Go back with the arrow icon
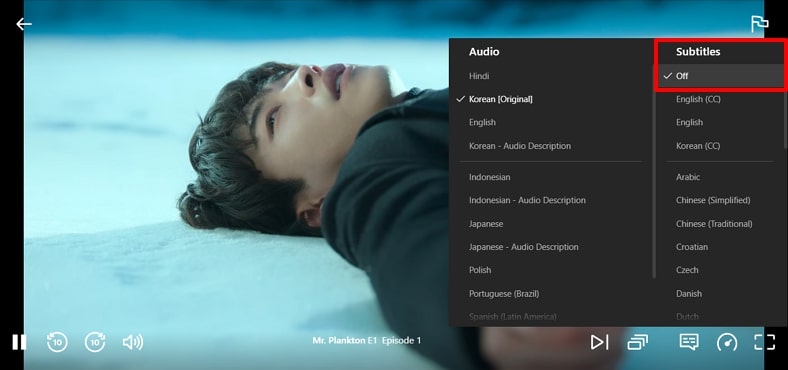Screen dimensions: 788x370 pos(24,24)
